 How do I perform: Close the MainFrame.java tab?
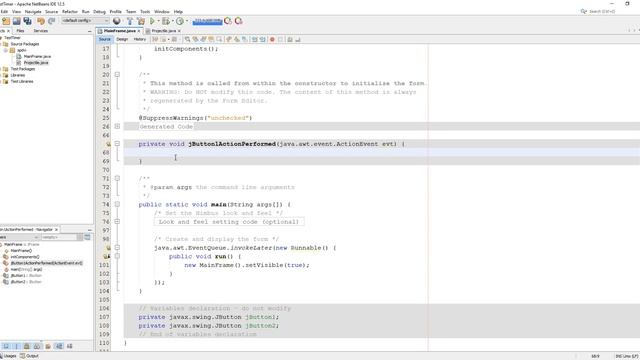click(x=139, y=31)
